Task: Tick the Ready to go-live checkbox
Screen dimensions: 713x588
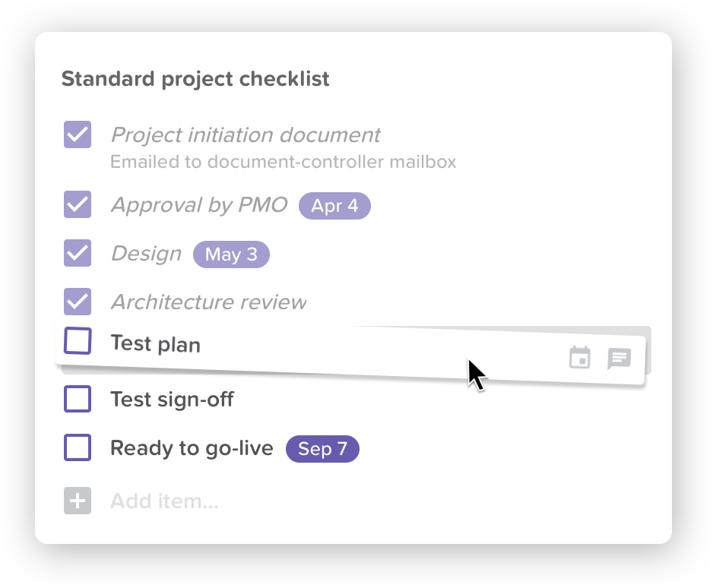Action: click(x=78, y=447)
